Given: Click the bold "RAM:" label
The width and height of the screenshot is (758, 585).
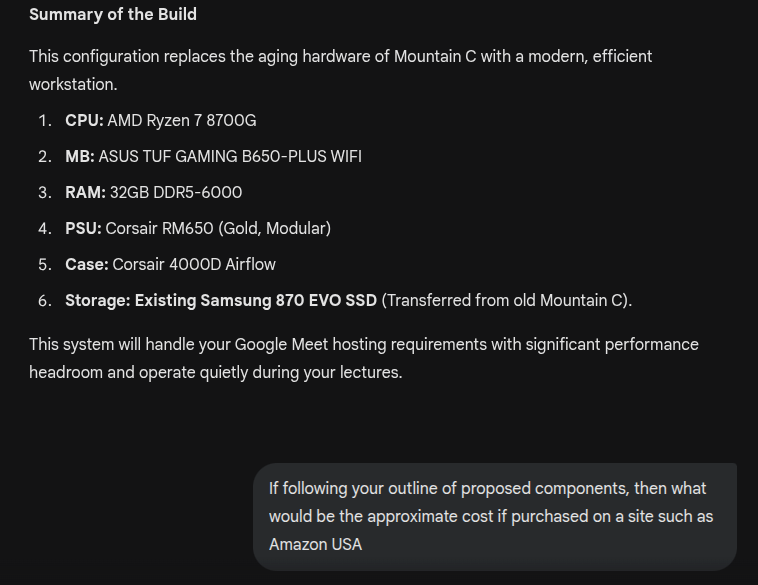Looking at the screenshot, I should (85, 192).
